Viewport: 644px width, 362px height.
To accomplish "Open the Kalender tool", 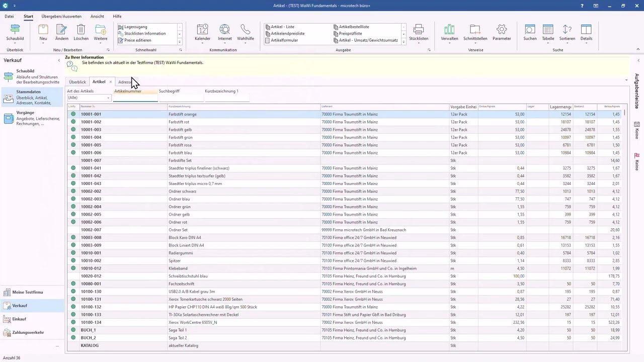I will 202,33.
